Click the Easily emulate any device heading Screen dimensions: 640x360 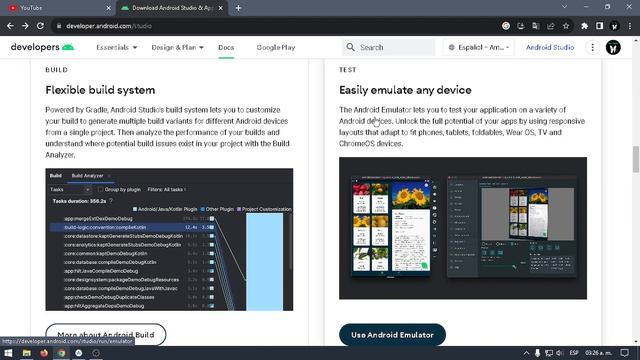click(405, 90)
